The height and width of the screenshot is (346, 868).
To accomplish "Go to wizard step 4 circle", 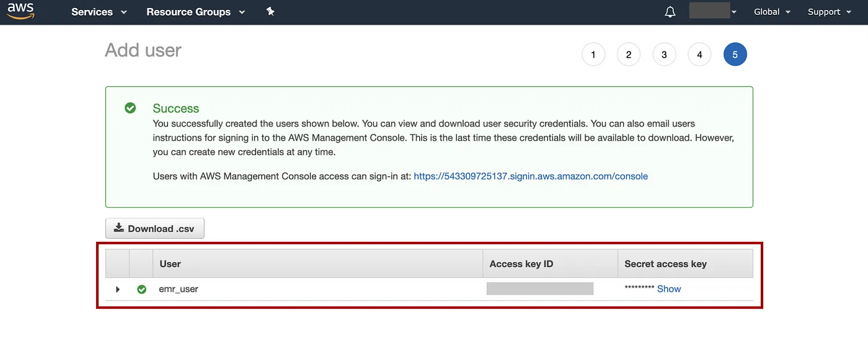I will coord(699,55).
